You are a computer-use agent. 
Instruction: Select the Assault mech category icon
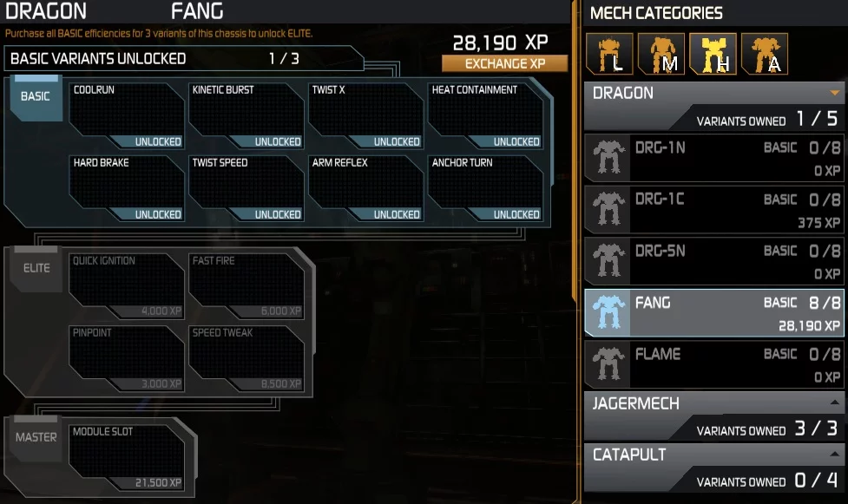pyautogui.click(x=764, y=54)
